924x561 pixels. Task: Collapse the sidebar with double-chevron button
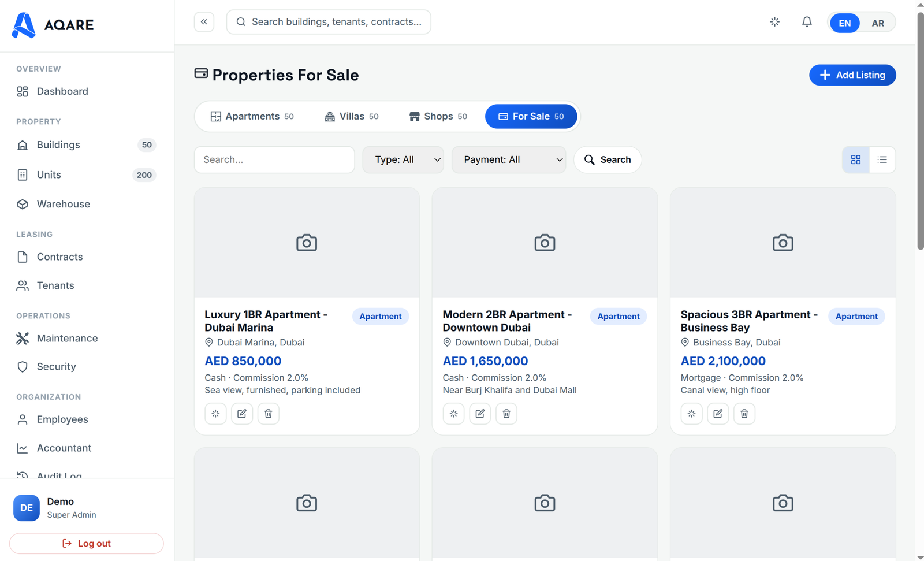pos(204,22)
